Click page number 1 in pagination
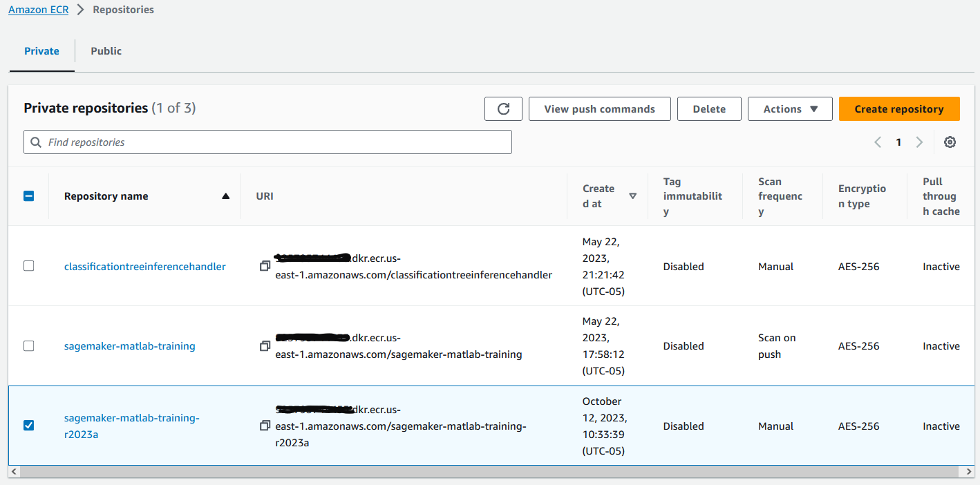 coord(898,142)
